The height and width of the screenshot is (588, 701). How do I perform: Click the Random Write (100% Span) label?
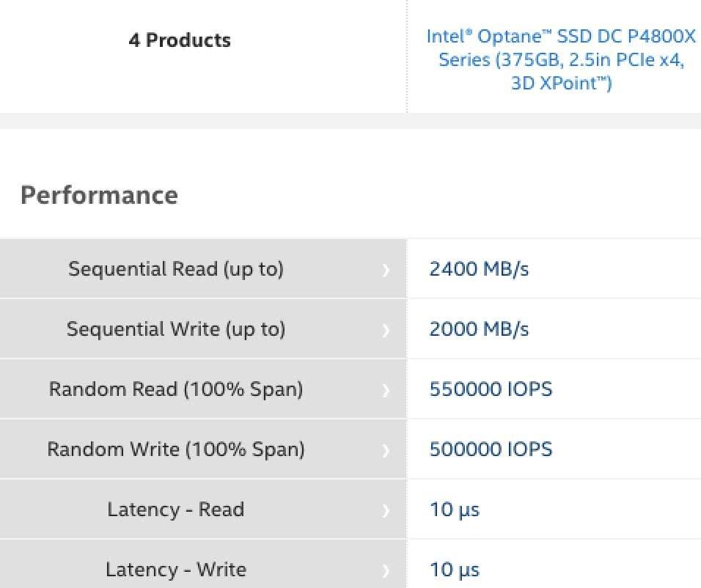point(176,449)
